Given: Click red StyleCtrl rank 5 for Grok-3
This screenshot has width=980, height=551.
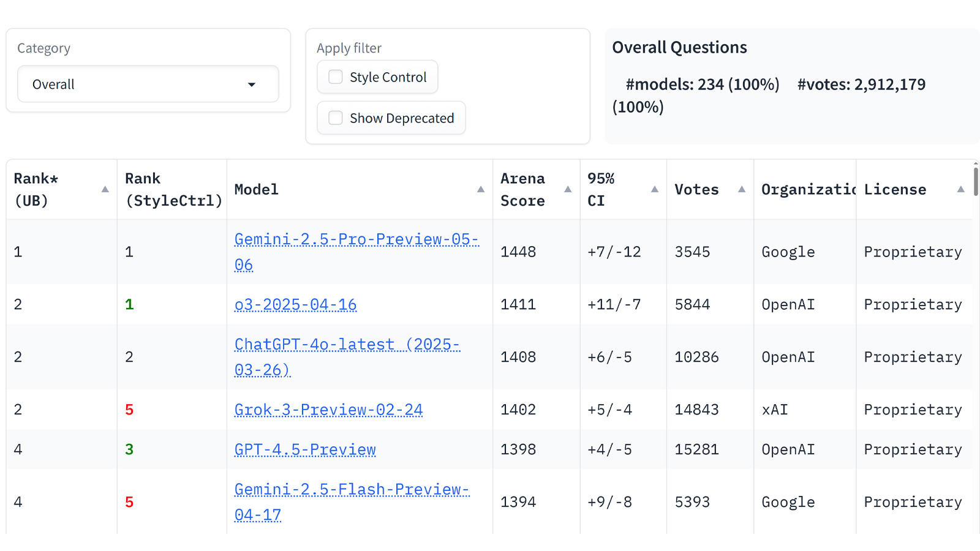Looking at the screenshot, I should pos(129,410).
